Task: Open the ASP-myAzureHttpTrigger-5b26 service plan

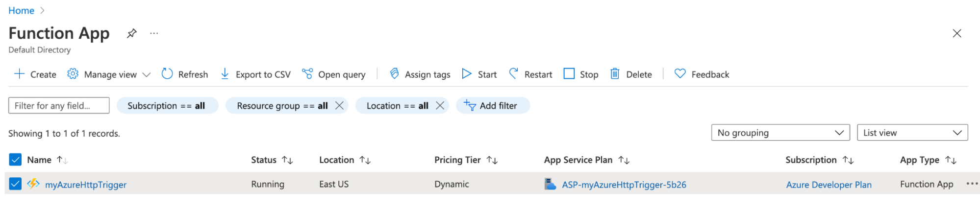Action: [624, 185]
